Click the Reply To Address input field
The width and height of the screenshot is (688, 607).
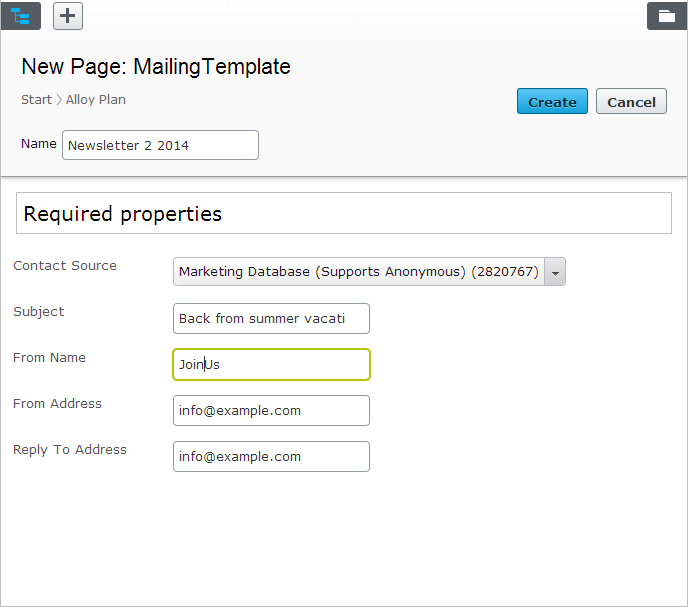pos(271,456)
